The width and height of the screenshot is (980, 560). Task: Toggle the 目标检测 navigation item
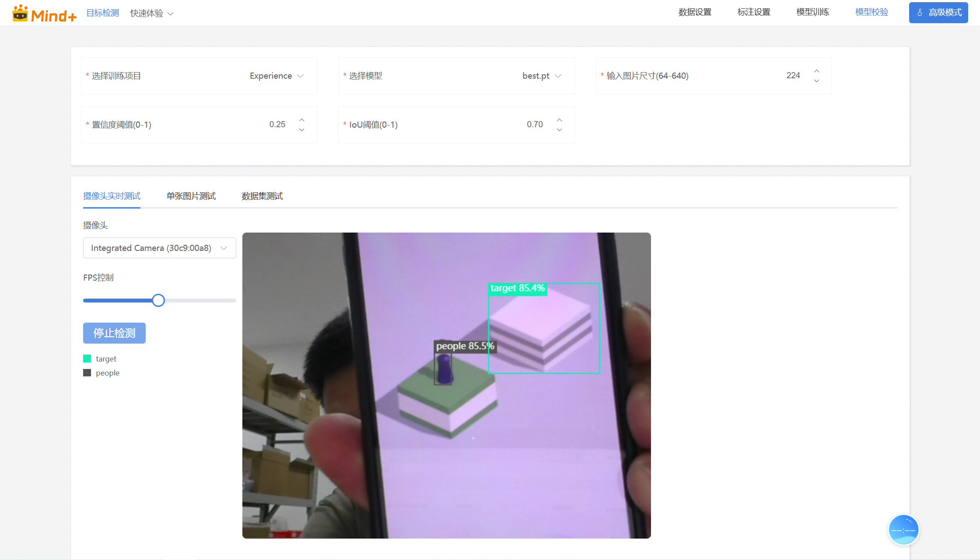point(102,13)
